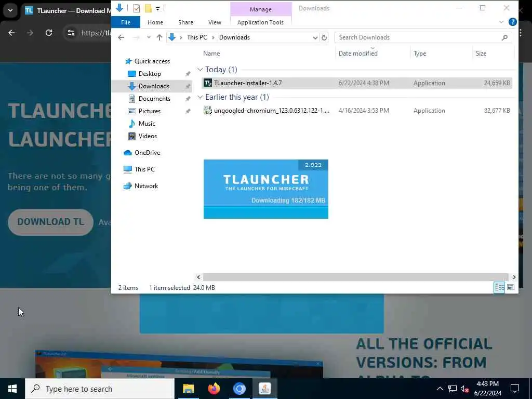The width and height of the screenshot is (532, 399).
Task: Show hidden system tray icons
Action: (x=440, y=389)
